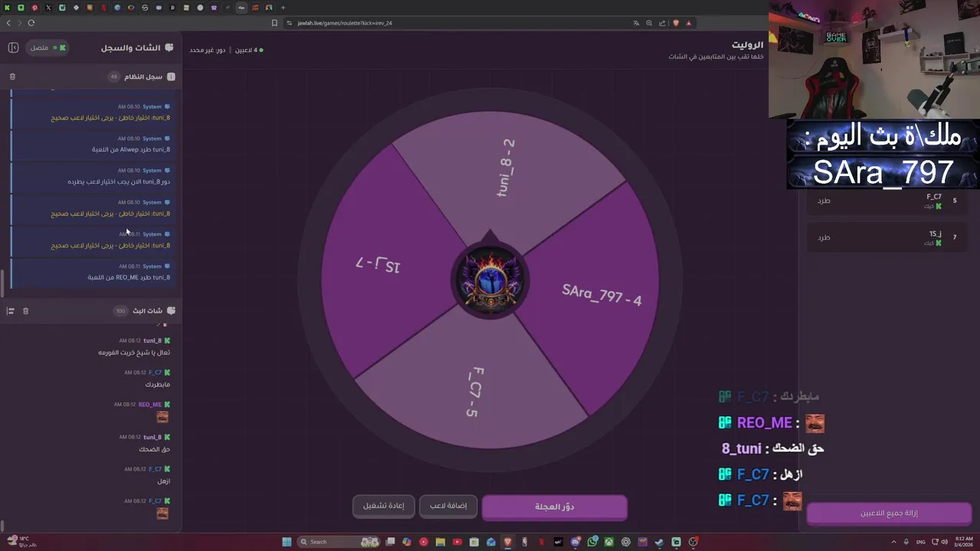
Task: Go forward in the browser
Action: [x=20, y=23]
